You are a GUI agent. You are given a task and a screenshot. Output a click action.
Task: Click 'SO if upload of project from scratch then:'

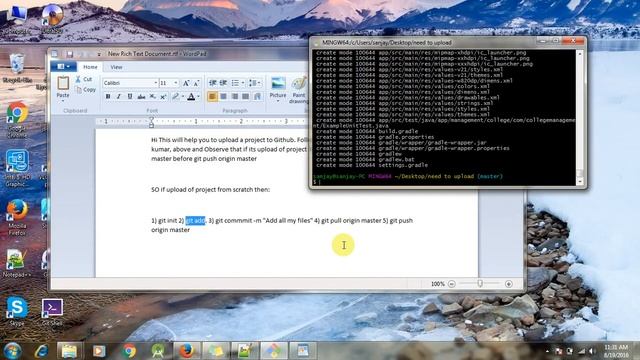(211, 189)
